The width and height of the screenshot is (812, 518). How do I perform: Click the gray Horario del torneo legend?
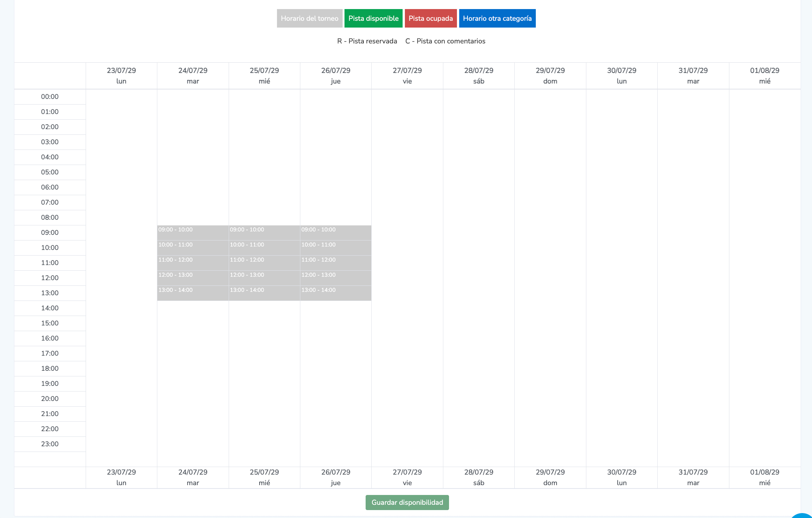click(x=309, y=18)
